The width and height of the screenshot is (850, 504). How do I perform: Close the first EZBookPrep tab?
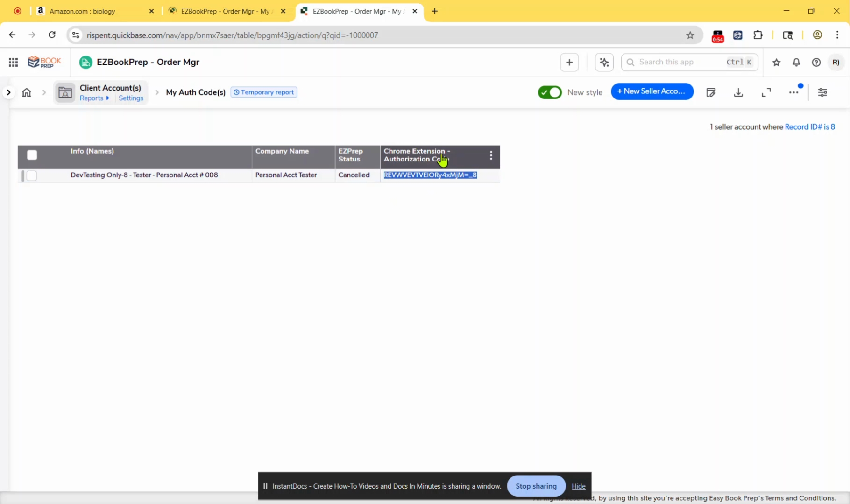point(283,11)
